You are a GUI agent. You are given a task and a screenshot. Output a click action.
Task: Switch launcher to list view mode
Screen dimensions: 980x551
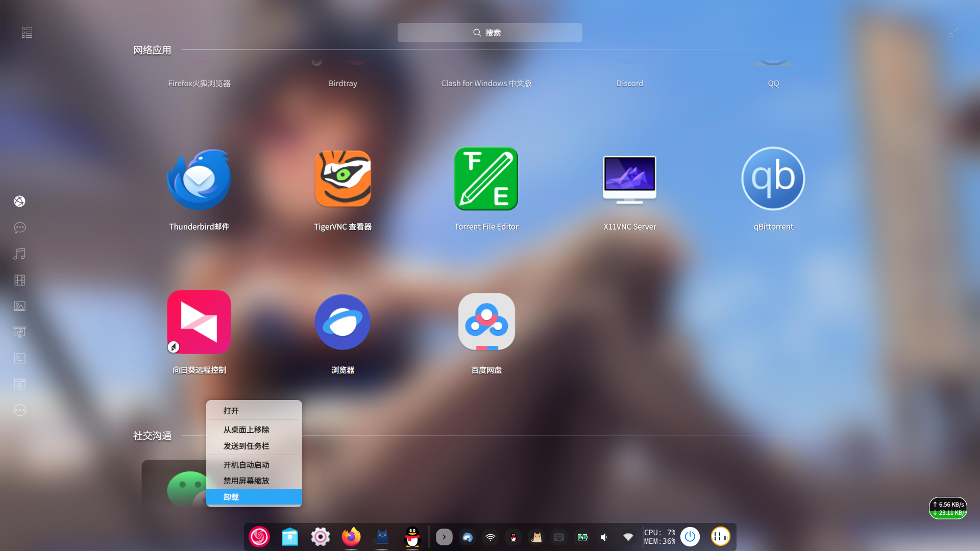click(27, 33)
